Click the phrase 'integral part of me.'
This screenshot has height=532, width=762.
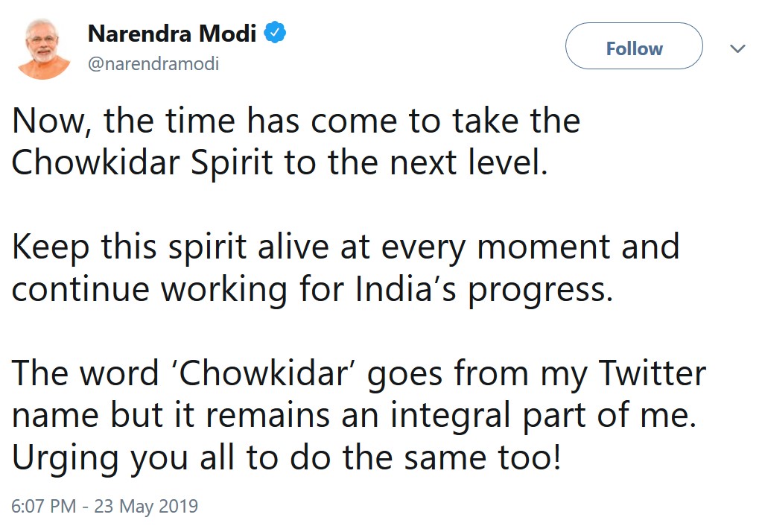pyautogui.click(x=544, y=416)
